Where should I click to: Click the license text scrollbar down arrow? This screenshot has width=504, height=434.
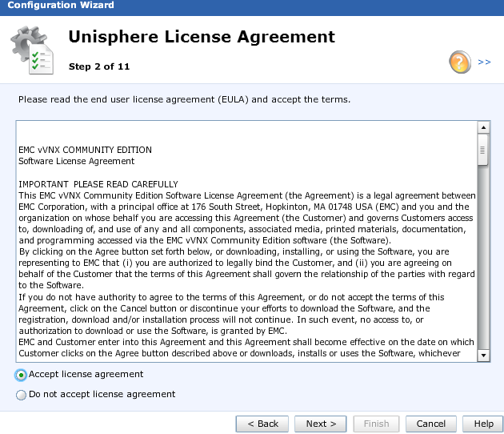click(x=483, y=354)
